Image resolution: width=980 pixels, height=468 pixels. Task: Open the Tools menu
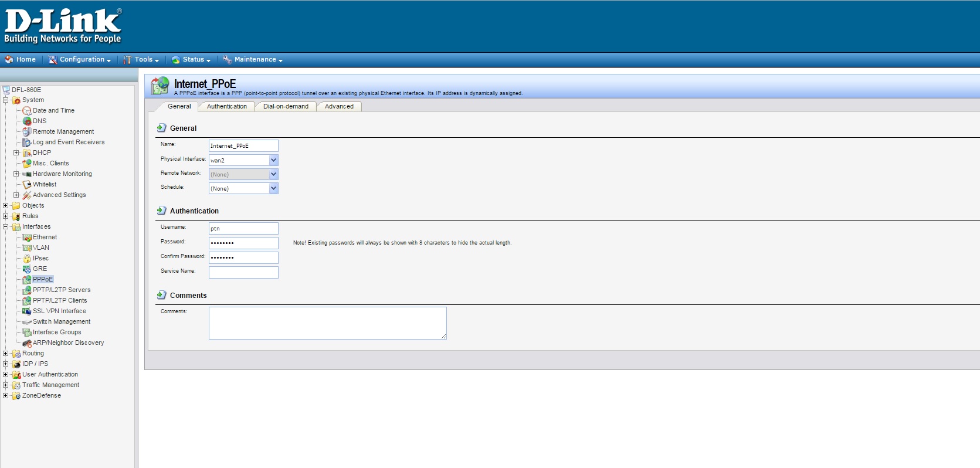(141, 60)
